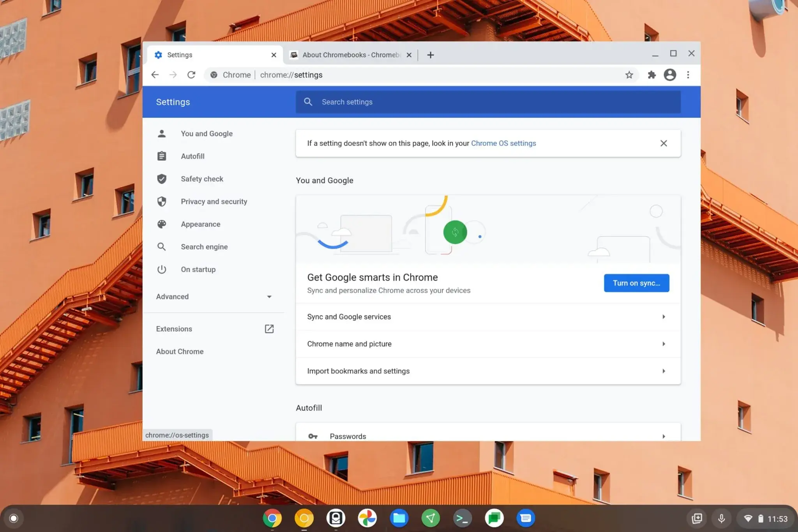The width and height of the screenshot is (798, 532).
Task: Close the About Chromebooks tab
Action: [409, 55]
